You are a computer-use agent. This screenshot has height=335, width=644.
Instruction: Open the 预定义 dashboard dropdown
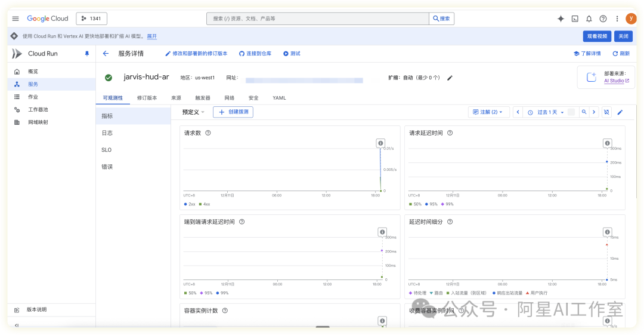click(x=193, y=112)
